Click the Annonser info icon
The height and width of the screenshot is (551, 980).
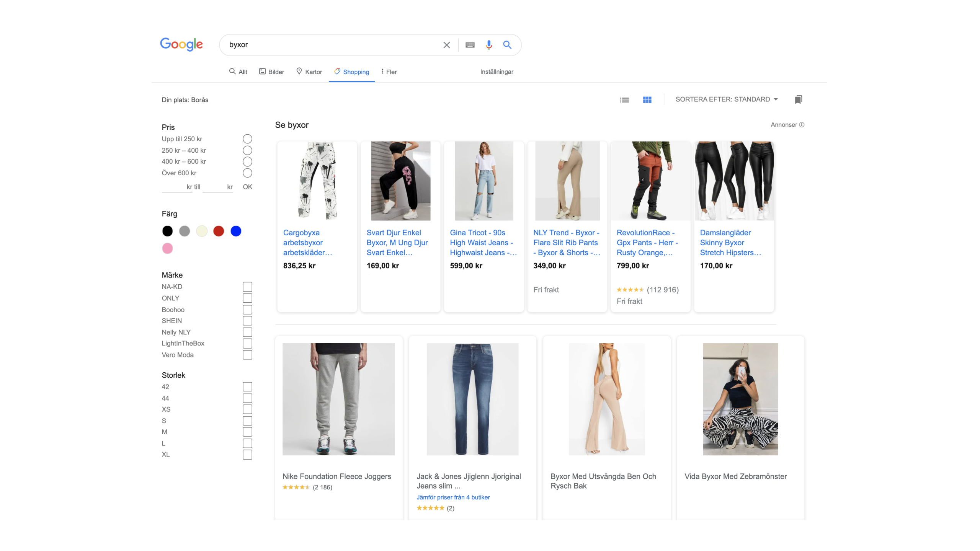(802, 125)
